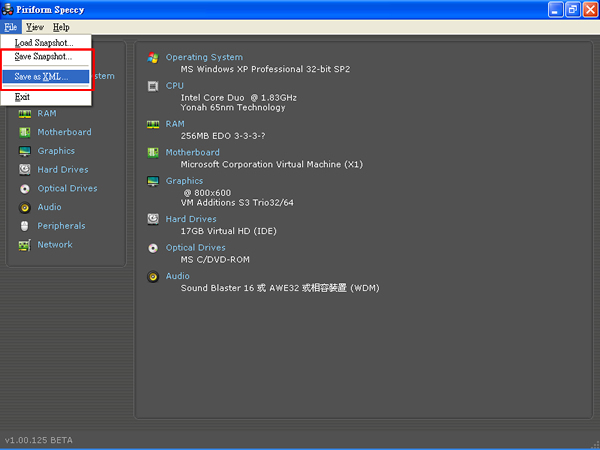Open the View menu

pos(35,27)
